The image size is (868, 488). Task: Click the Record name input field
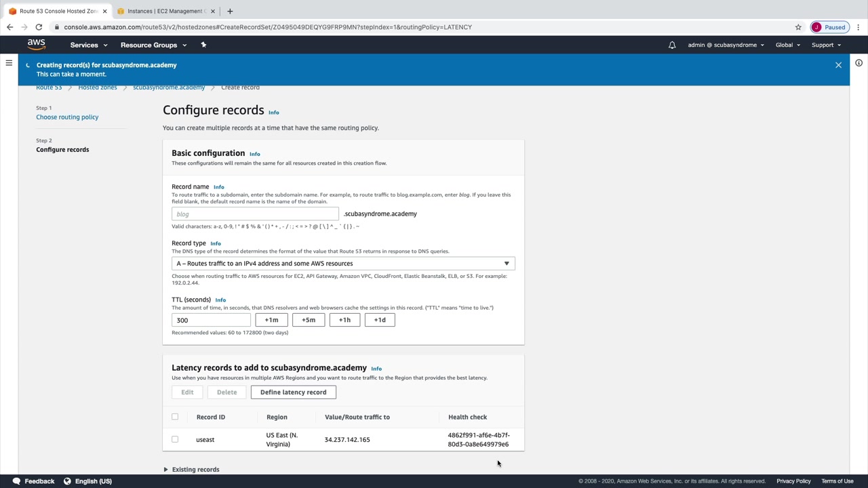click(x=255, y=214)
